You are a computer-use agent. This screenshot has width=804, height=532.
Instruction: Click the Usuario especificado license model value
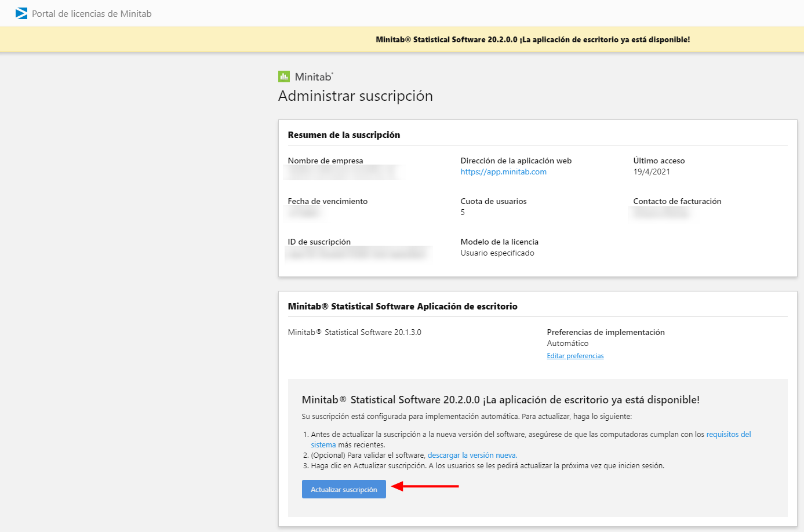497,253
